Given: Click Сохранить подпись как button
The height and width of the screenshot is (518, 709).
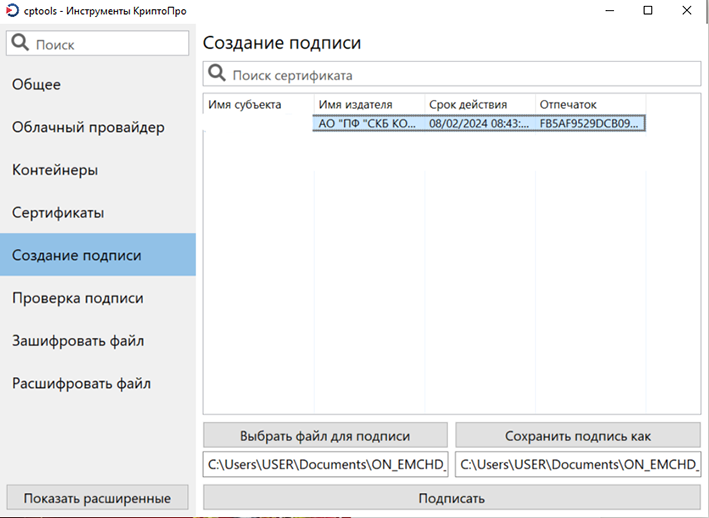Looking at the screenshot, I should coord(578,436).
